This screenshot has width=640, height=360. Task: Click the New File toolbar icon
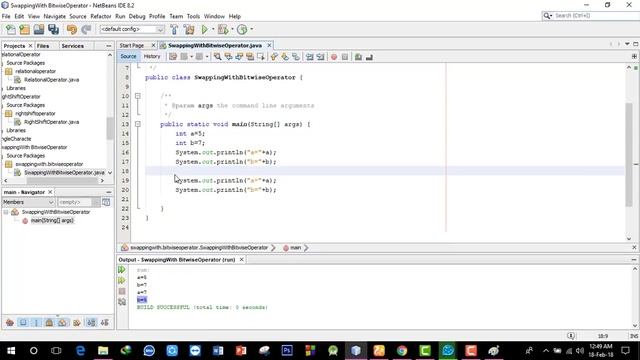pos(11,29)
